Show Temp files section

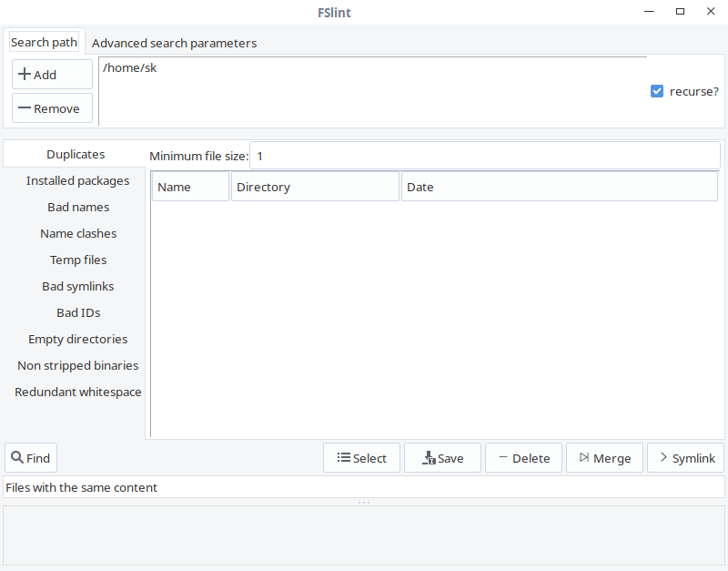click(78, 260)
